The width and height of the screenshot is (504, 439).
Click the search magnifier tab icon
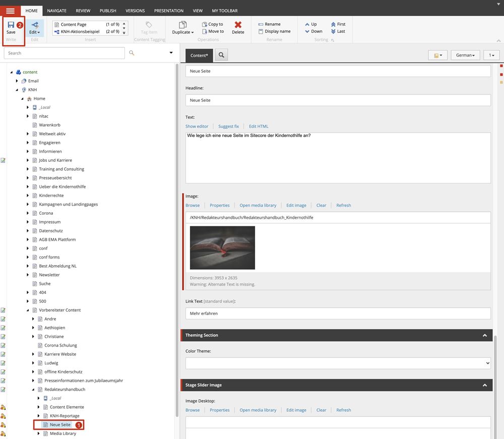click(221, 55)
